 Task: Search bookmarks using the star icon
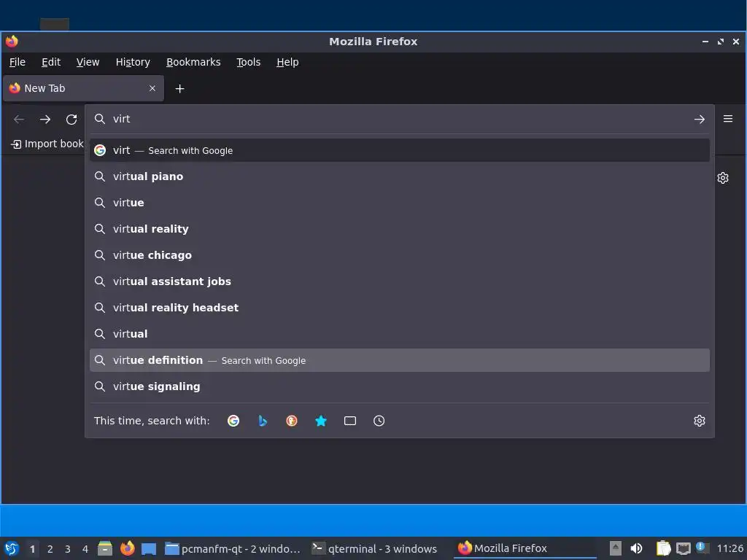[x=321, y=421]
